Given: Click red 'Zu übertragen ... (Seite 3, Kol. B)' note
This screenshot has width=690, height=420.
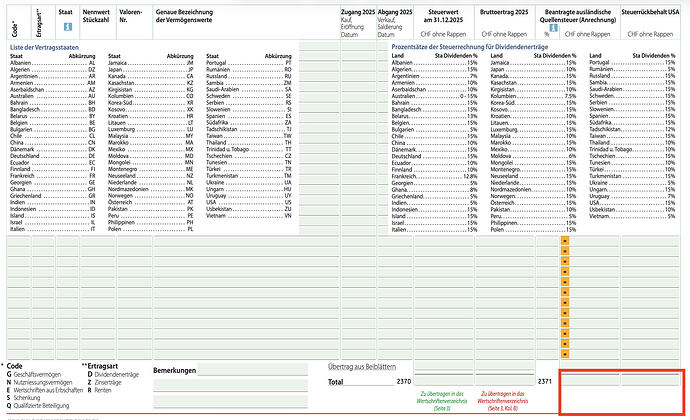Looking at the screenshot, I should pos(503,401).
